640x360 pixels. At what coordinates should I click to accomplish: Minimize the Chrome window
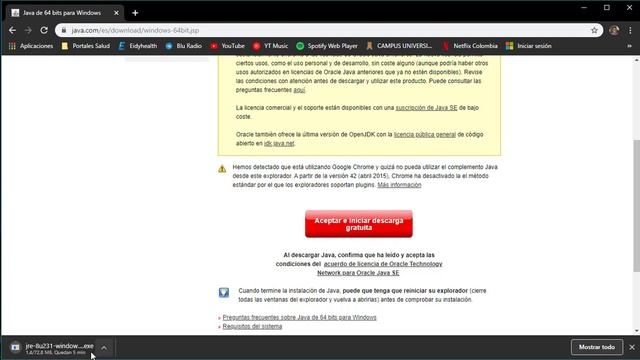(x=584, y=7)
